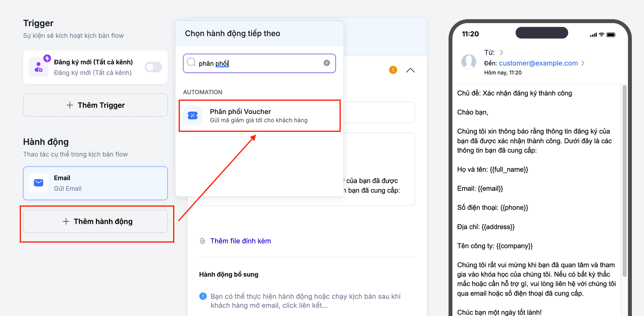The height and width of the screenshot is (316, 644).
Task: Expand sender details next to Từ
Action: point(501,53)
